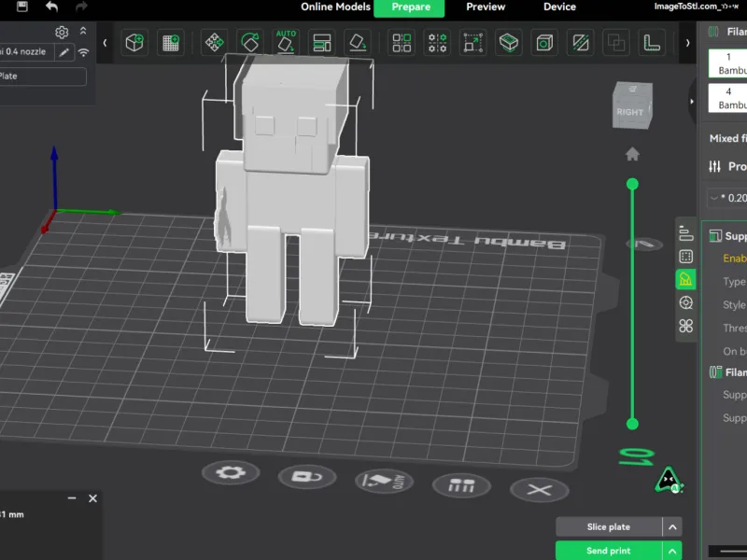Select the Measure ruler tool
This screenshot has width=747, height=560.
click(x=651, y=43)
